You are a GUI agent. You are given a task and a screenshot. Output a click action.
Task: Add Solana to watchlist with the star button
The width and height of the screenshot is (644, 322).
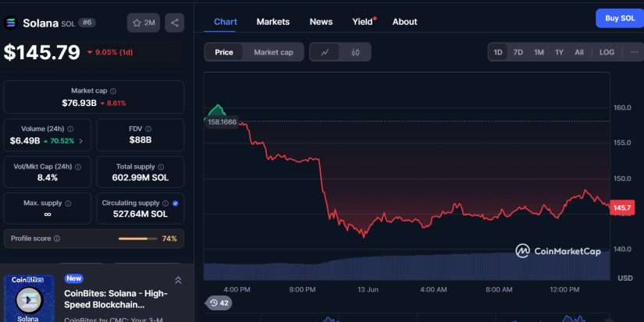click(144, 23)
